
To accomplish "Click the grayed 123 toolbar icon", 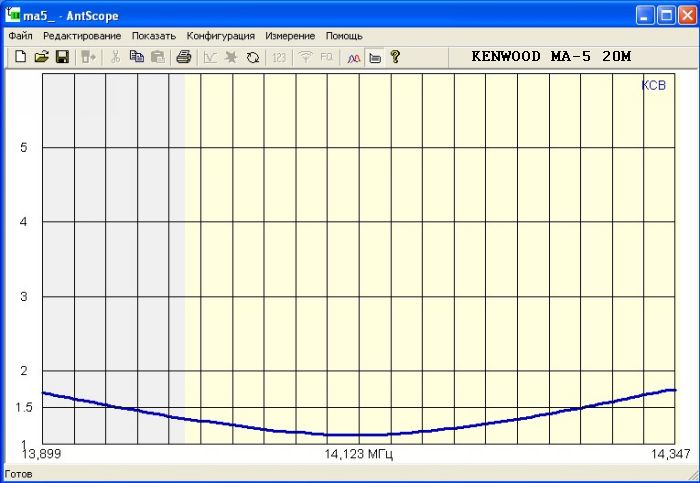I will (279, 57).
